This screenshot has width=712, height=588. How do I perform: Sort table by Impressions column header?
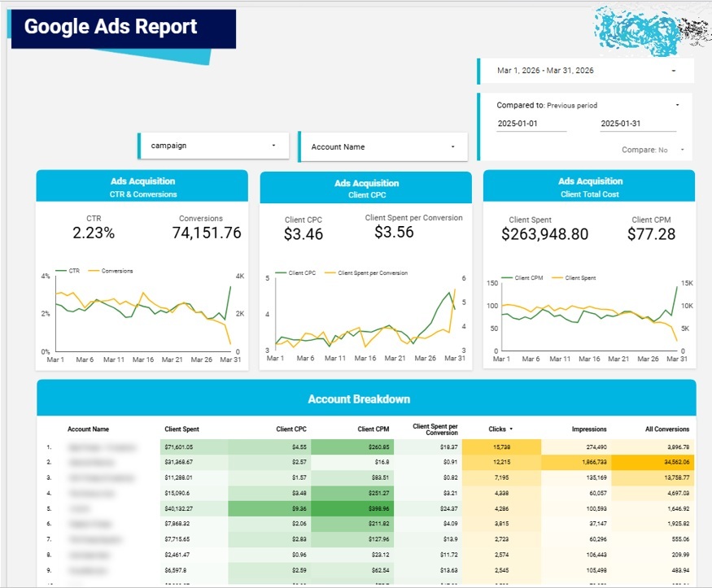pos(589,429)
